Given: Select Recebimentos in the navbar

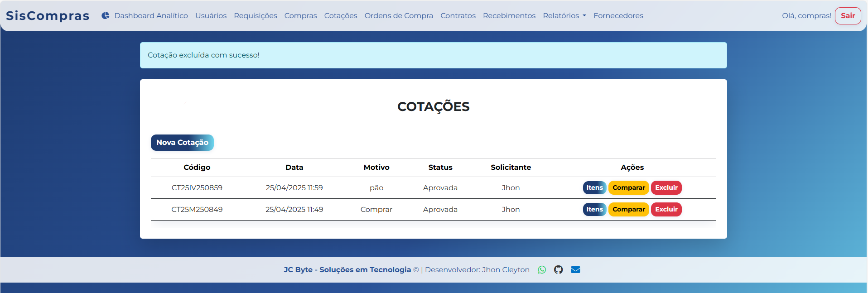Looking at the screenshot, I should click(509, 15).
